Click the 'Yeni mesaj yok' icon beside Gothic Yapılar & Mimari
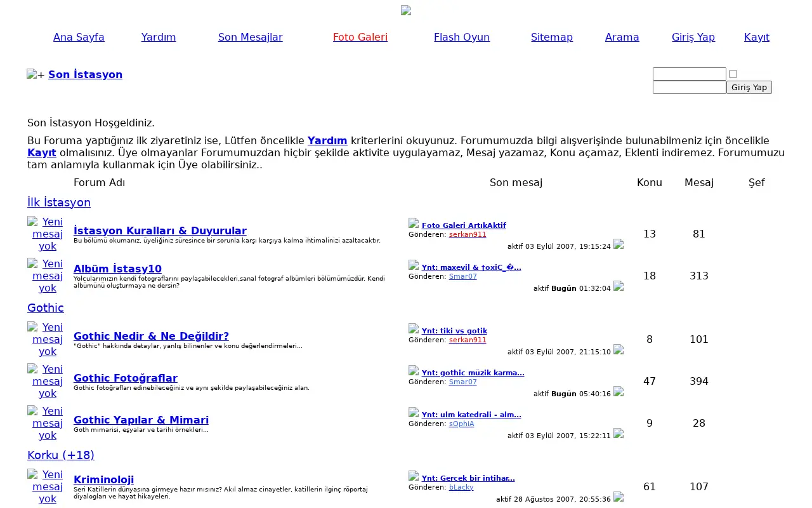The width and height of the screenshot is (812, 508). 48,423
